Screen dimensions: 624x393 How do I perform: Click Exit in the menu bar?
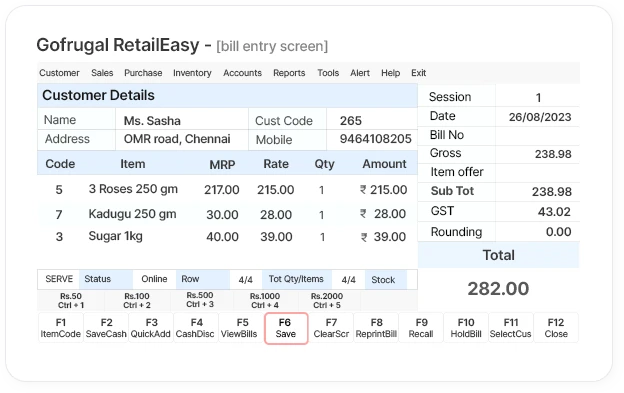419,73
